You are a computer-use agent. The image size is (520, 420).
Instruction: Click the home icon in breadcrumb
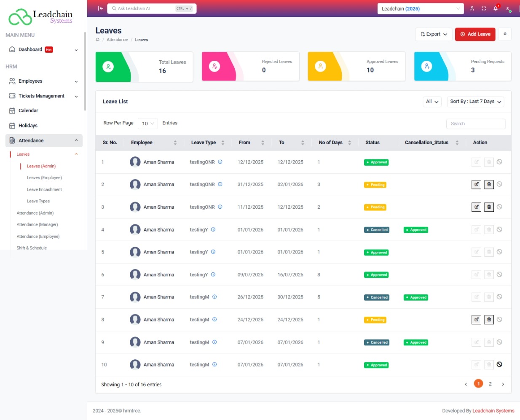pyautogui.click(x=98, y=40)
